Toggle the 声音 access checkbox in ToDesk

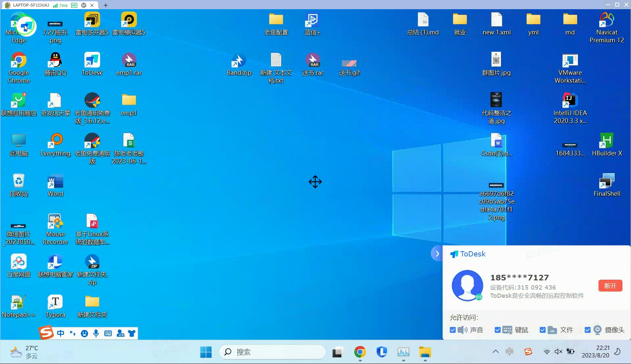453,330
